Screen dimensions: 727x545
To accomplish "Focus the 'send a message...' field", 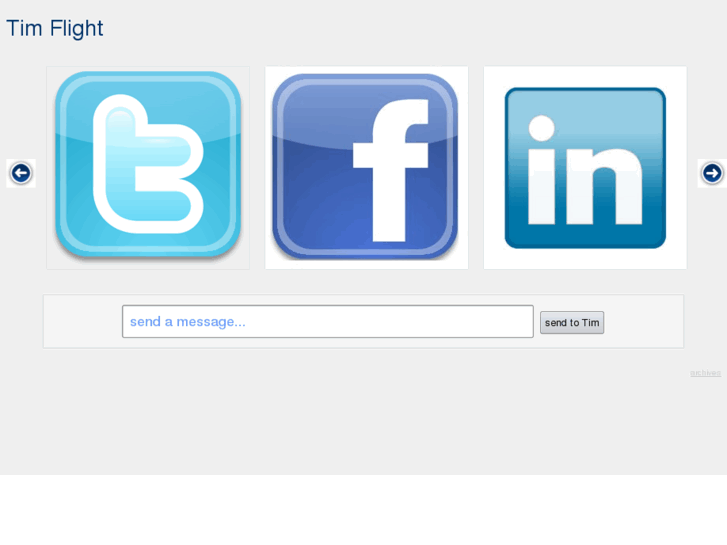I will coord(328,321).
